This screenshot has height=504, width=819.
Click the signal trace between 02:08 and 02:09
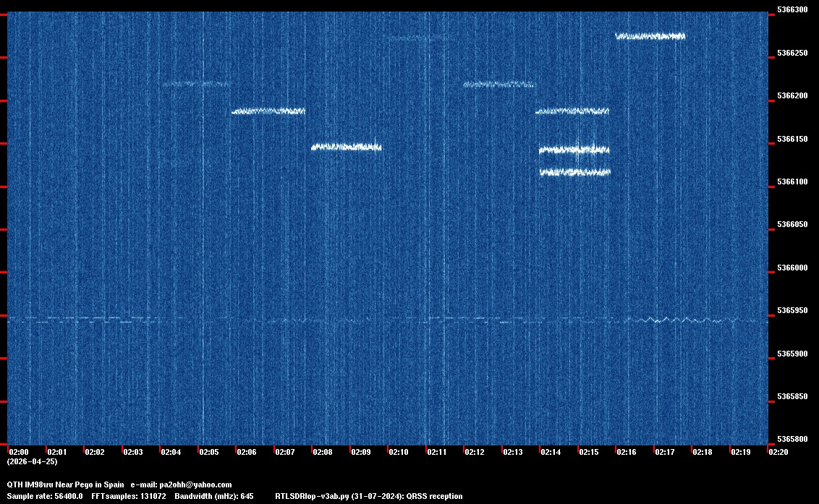(346, 147)
